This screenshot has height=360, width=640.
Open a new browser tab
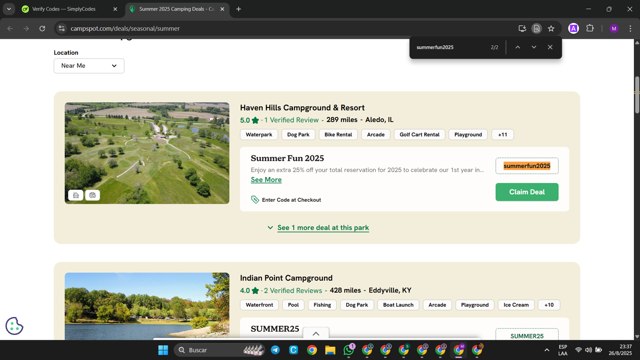[239, 9]
